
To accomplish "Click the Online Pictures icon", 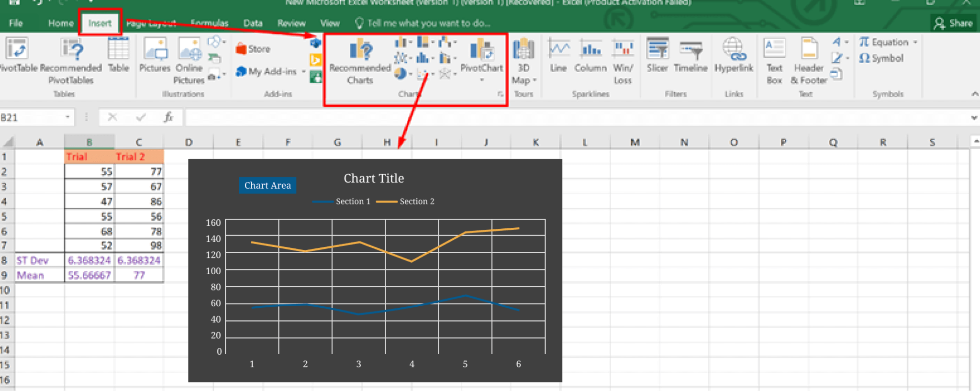I will (x=189, y=61).
